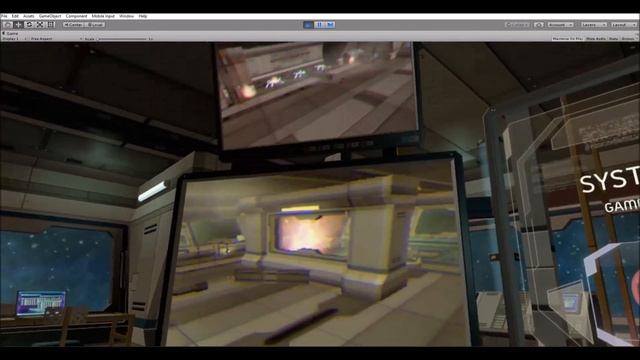Select the Rect transform tool
640x360 pixels.
[x=51, y=24]
